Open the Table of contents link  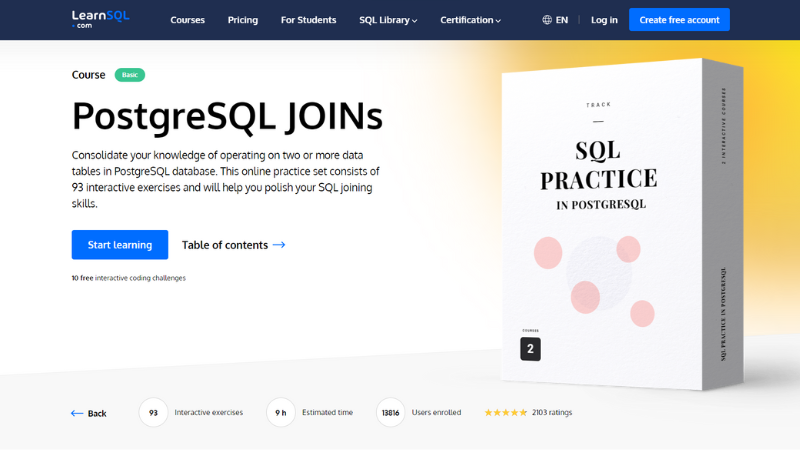(233, 245)
